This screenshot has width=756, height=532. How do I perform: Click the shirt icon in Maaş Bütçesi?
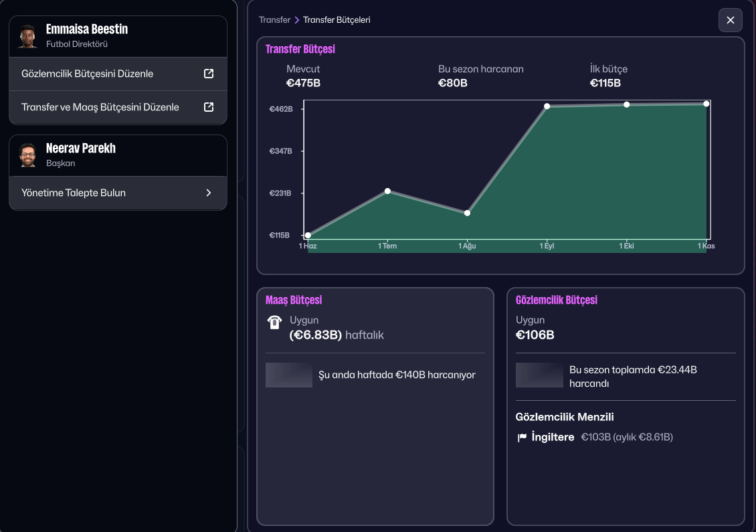click(274, 322)
